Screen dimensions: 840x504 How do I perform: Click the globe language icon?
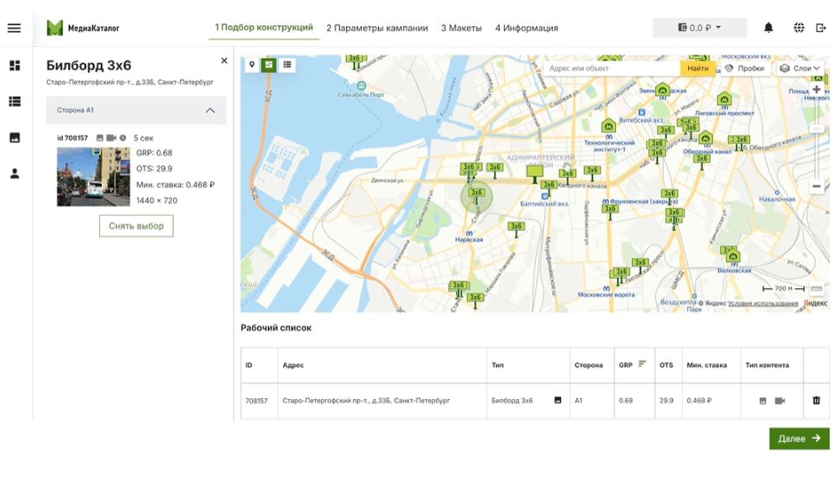[x=799, y=28]
